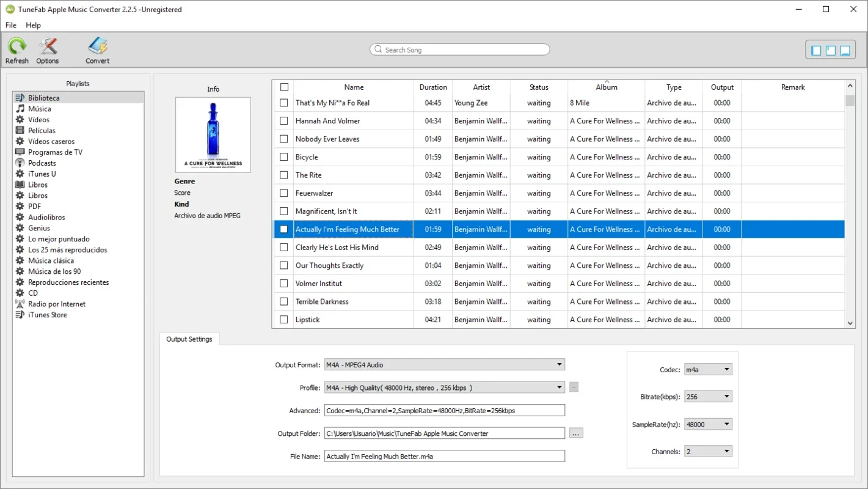This screenshot has width=868, height=489.
Task: Click the Podcasts icon
Action: pyautogui.click(x=20, y=163)
